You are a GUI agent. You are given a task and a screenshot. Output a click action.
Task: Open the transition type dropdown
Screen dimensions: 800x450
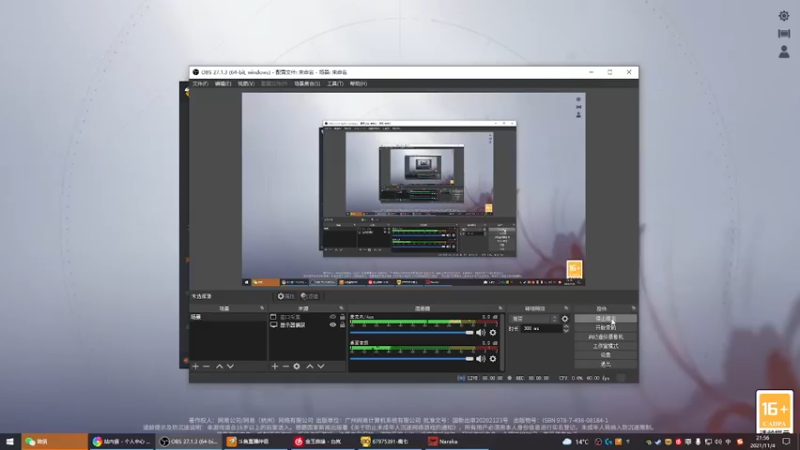click(x=534, y=319)
